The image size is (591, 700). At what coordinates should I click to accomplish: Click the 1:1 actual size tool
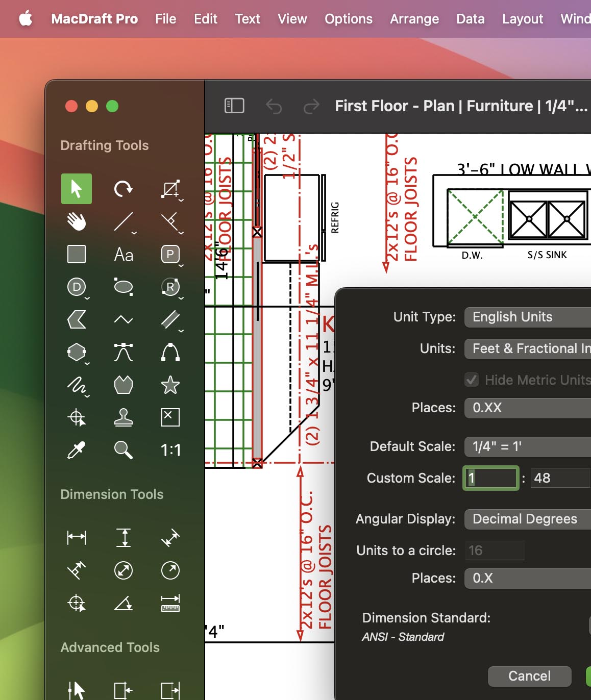[x=170, y=450]
